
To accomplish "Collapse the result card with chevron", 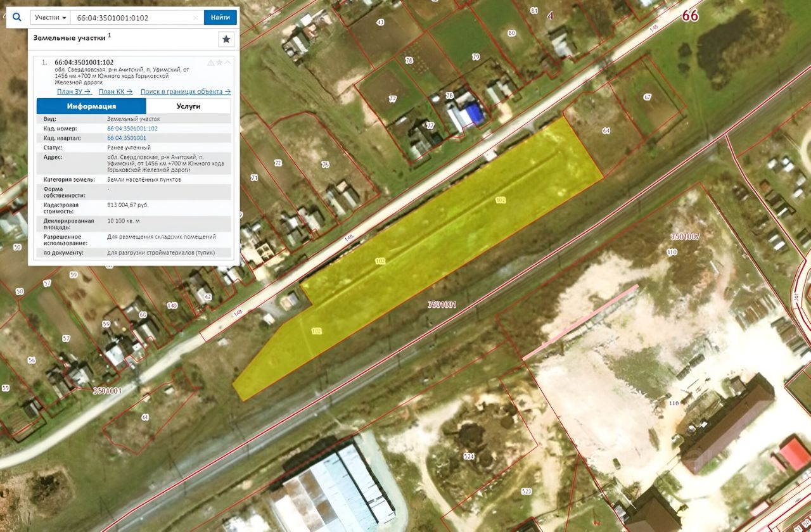I will [x=227, y=63].
